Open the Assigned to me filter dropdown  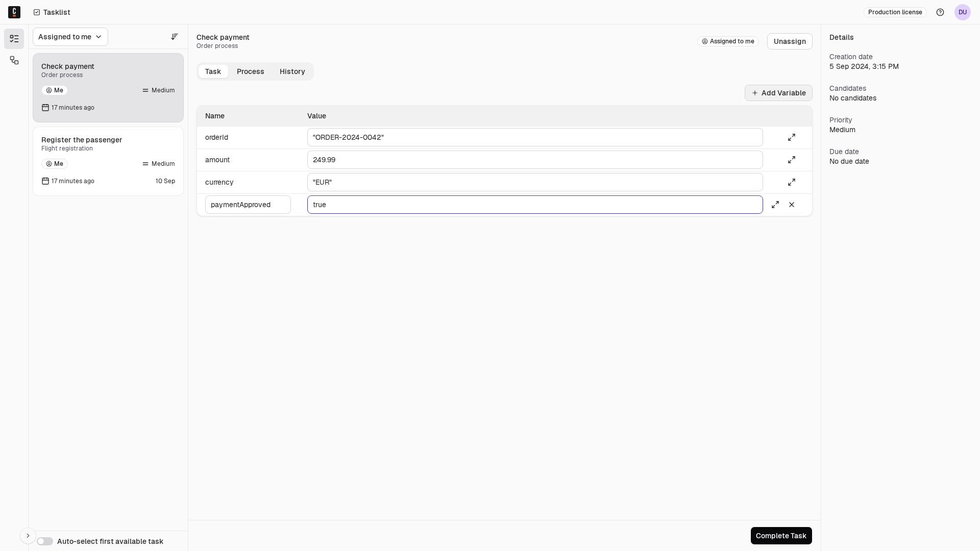click(x=70, y=37)
